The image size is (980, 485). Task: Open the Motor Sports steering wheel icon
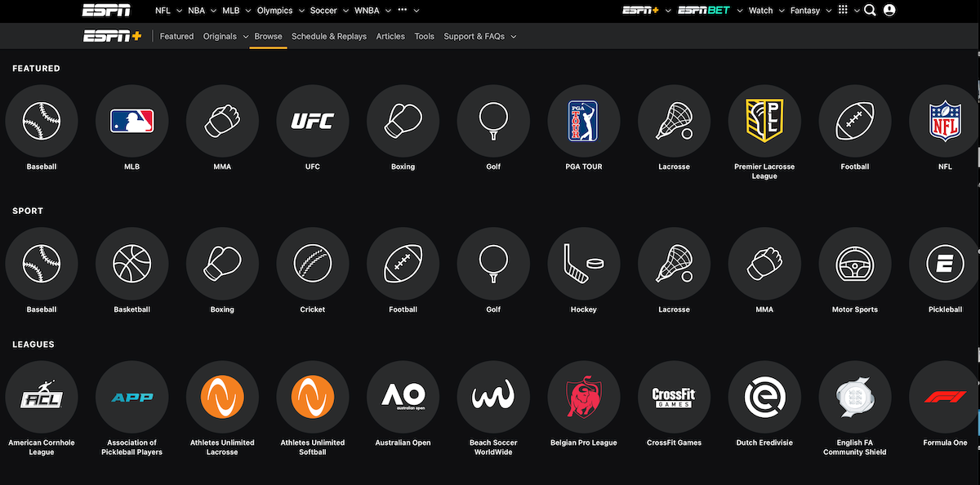855,265
